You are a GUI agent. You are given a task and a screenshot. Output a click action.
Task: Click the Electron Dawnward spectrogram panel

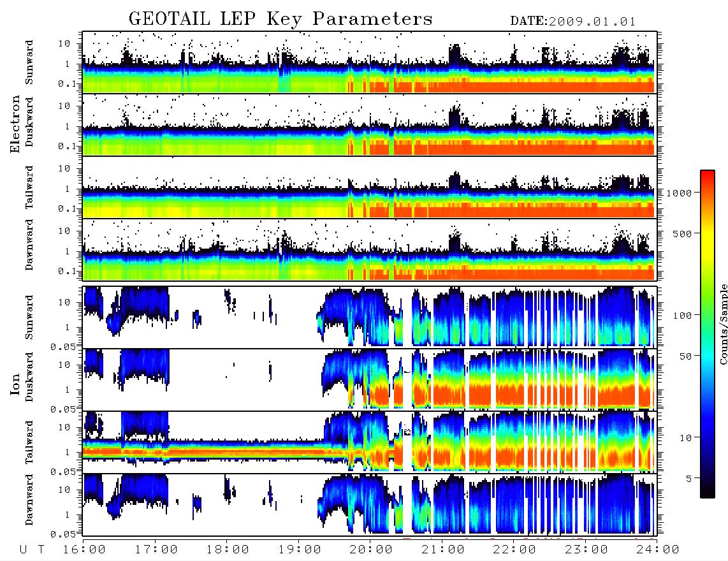click(x=370, y=250)
